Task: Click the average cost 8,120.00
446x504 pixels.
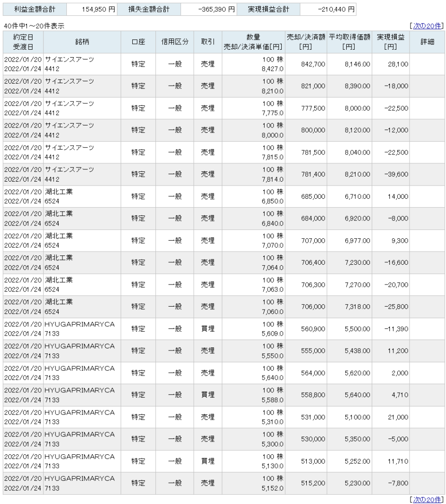Action: (x=357, y=130)
